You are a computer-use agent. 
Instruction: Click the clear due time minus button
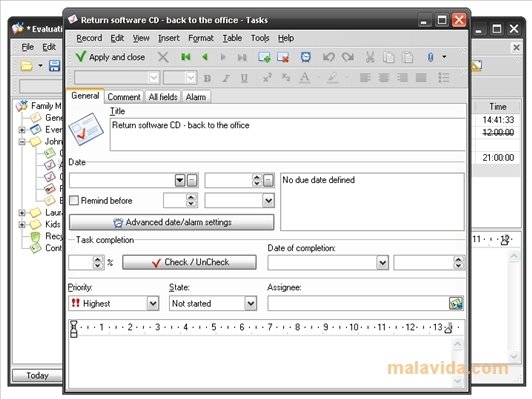tap(268, 180)
